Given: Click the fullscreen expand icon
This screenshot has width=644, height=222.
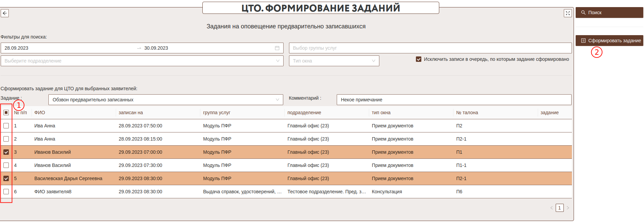Looking at the screenshot, I should click(568, 13).
